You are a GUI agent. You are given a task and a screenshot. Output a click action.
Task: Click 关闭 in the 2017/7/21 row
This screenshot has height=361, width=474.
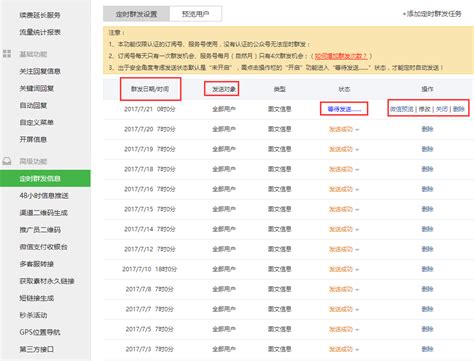point(442,109)
